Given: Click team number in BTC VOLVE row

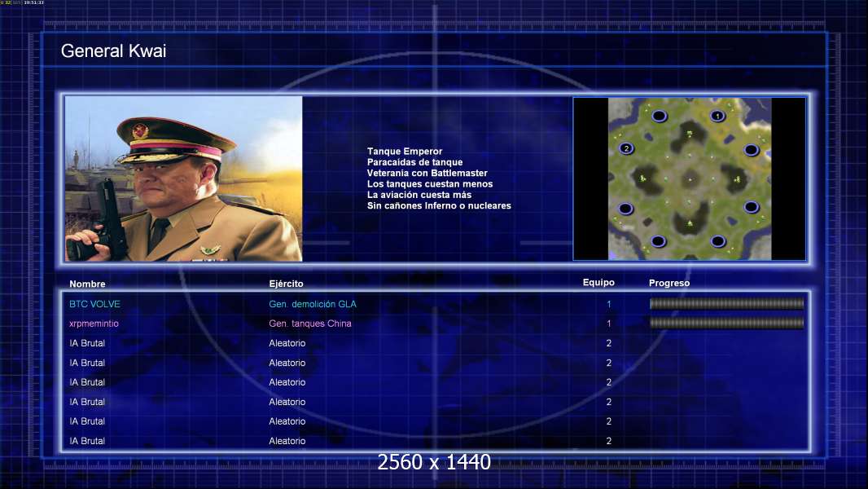Looking at the screenshot, I should click(608, 304).
